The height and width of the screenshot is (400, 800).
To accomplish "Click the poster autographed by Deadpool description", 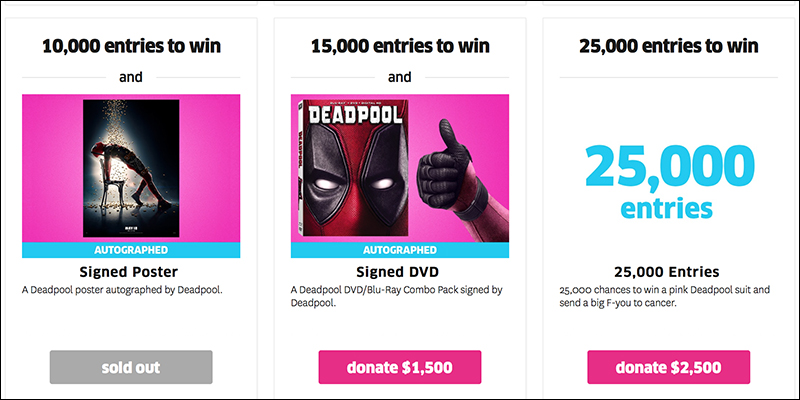I will 122,290.
